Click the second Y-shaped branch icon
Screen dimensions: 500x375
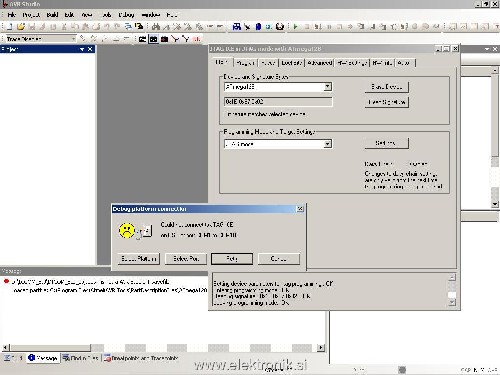(186, 39)
